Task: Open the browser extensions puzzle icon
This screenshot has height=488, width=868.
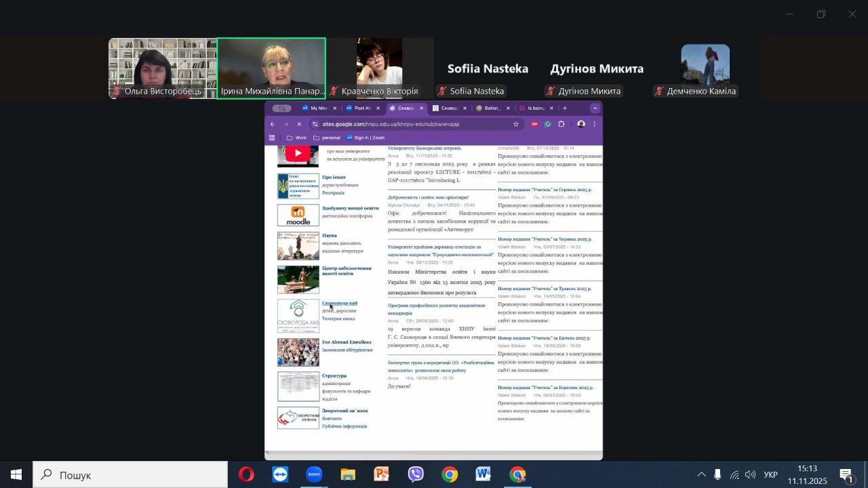Action: 561,124
